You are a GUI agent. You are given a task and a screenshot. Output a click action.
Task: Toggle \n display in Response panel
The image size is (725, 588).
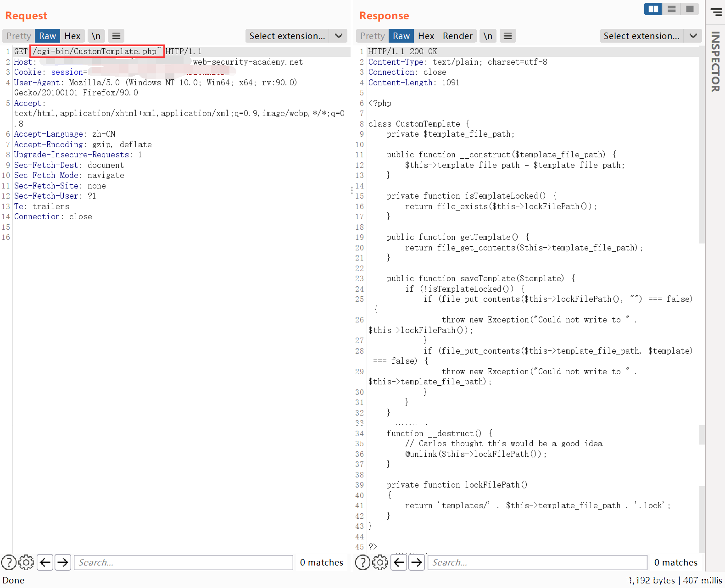click(x=488, y=36)
